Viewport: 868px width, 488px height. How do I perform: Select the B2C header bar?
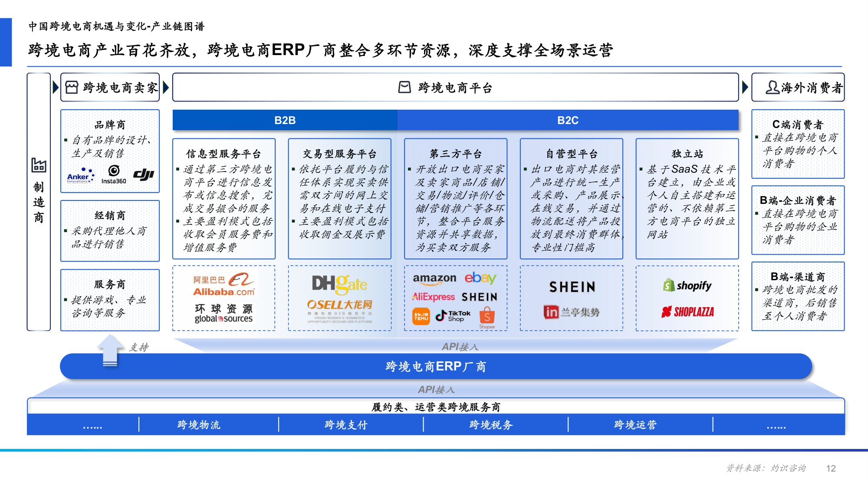(568, 120)
